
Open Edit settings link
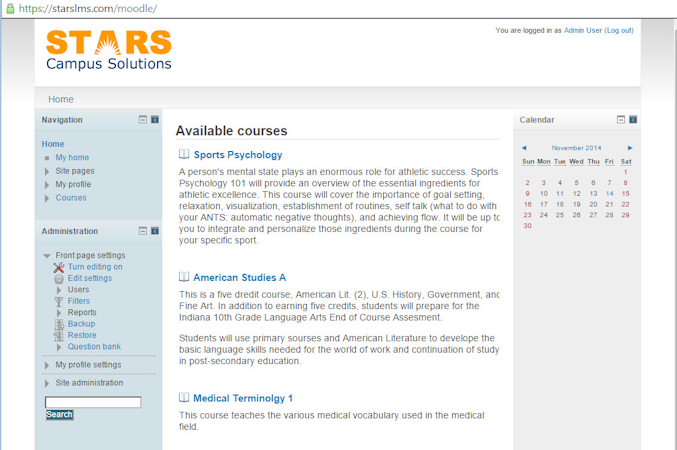[x=90, y=278]
